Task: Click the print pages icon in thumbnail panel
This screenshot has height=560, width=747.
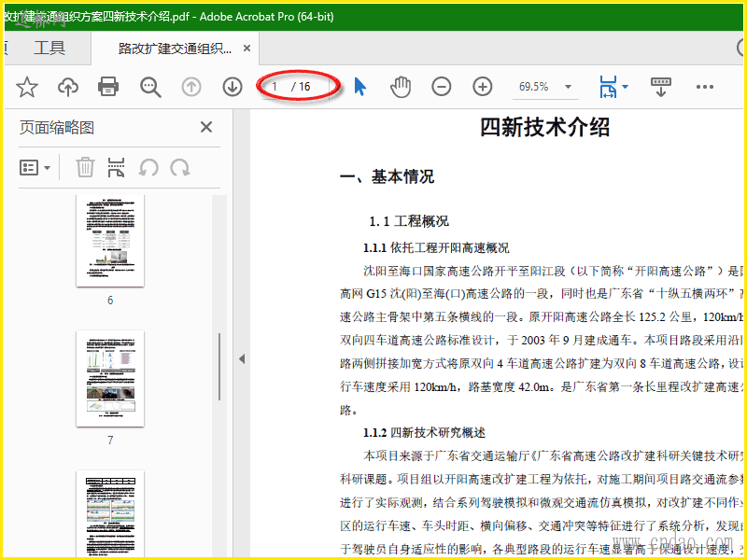Action: [116, 167]
